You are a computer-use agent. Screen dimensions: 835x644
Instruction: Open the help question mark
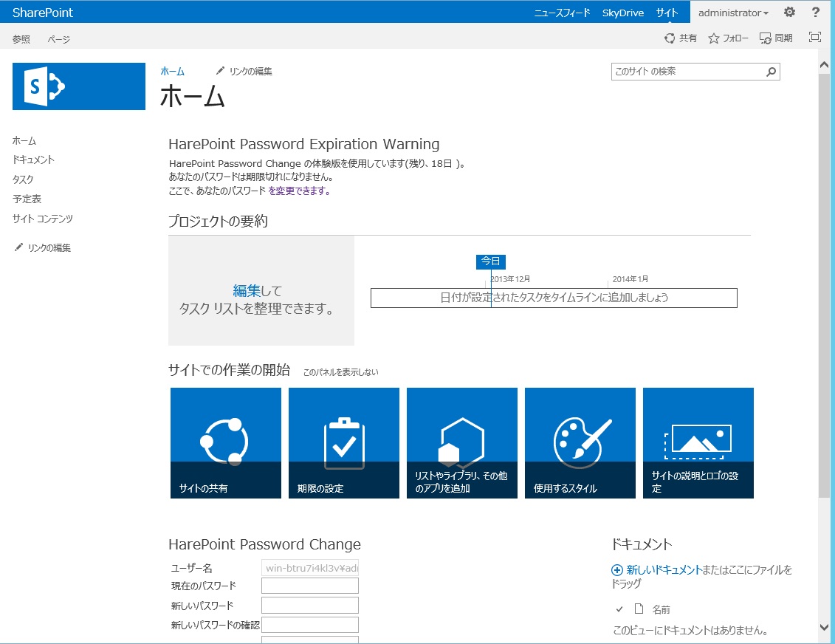tap(815, 12)
